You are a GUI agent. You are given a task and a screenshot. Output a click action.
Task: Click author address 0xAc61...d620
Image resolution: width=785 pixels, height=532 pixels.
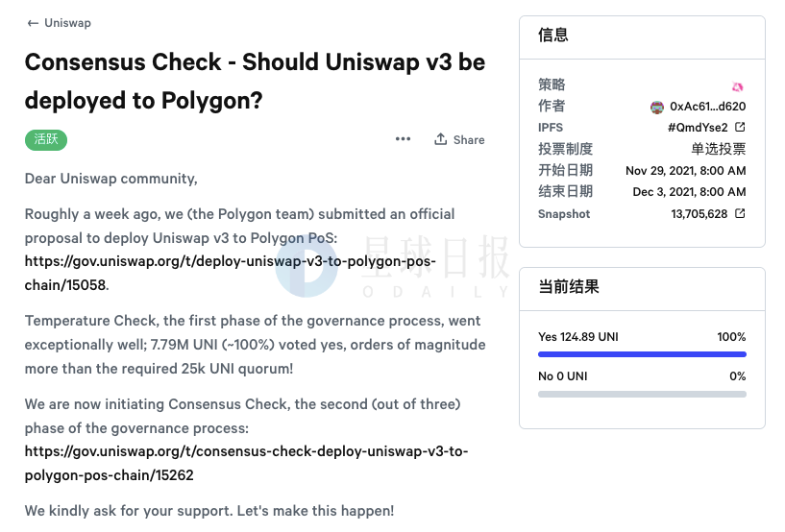707,107
